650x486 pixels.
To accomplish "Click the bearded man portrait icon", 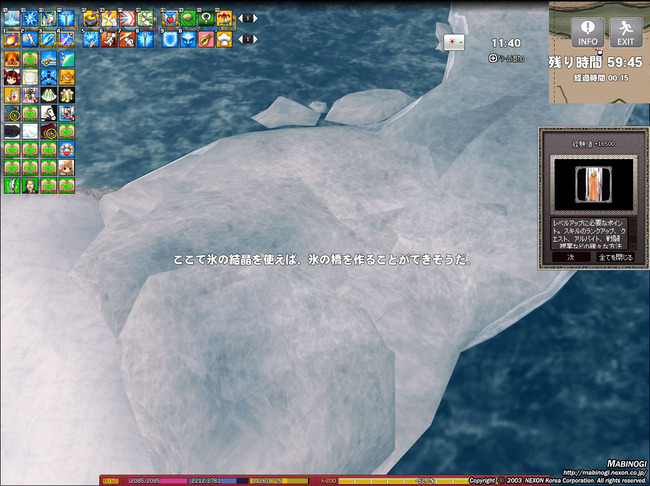I will tap(30, 185).
